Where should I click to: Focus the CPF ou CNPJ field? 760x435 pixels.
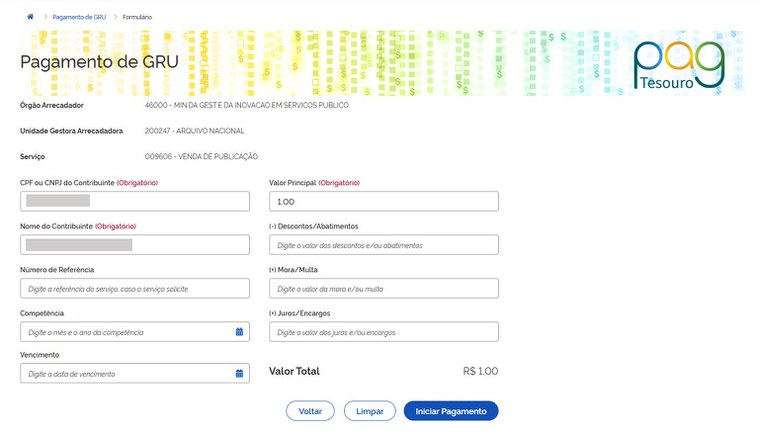coord(134,201)
